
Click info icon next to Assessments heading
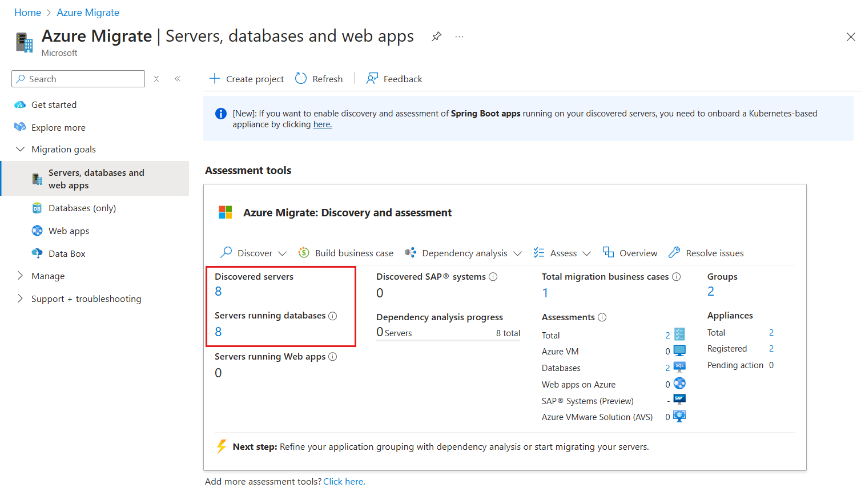tap(602, 317)
